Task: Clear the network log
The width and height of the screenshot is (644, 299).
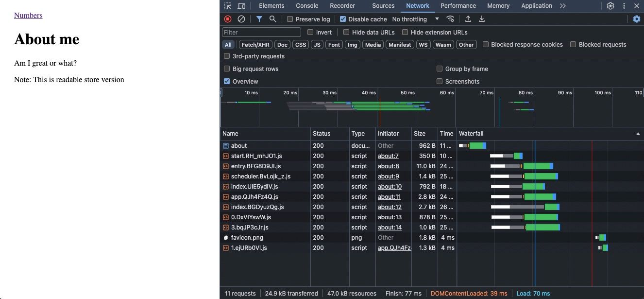Action: pyautogui.click(x=241, y=19)
